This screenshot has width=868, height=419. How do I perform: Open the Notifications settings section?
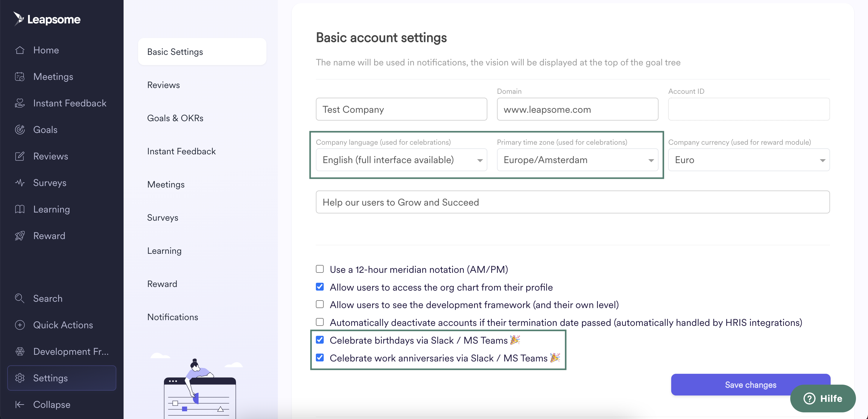pos(172,317)
